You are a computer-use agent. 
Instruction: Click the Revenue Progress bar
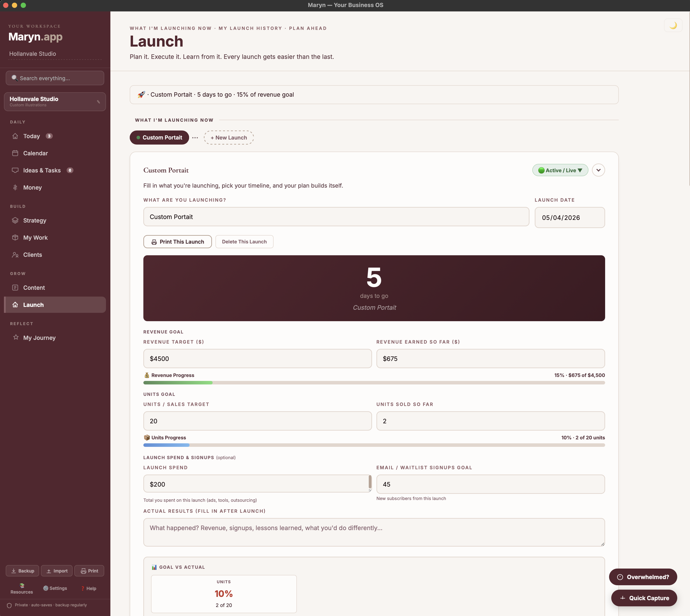373,382
